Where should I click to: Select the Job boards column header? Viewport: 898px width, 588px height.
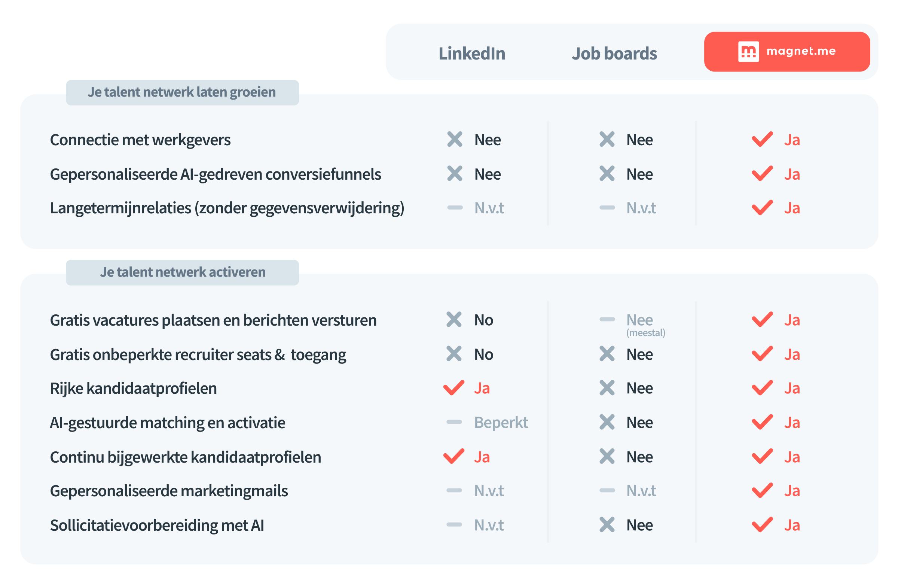point(614,53)
